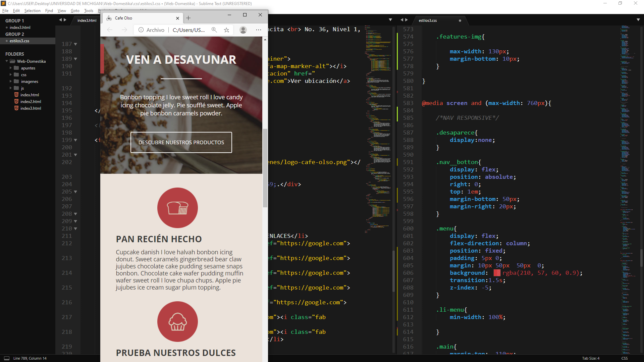Click the left pane code minimap
Viewport: 644px width, 362px height.
[x=378, y=129]
